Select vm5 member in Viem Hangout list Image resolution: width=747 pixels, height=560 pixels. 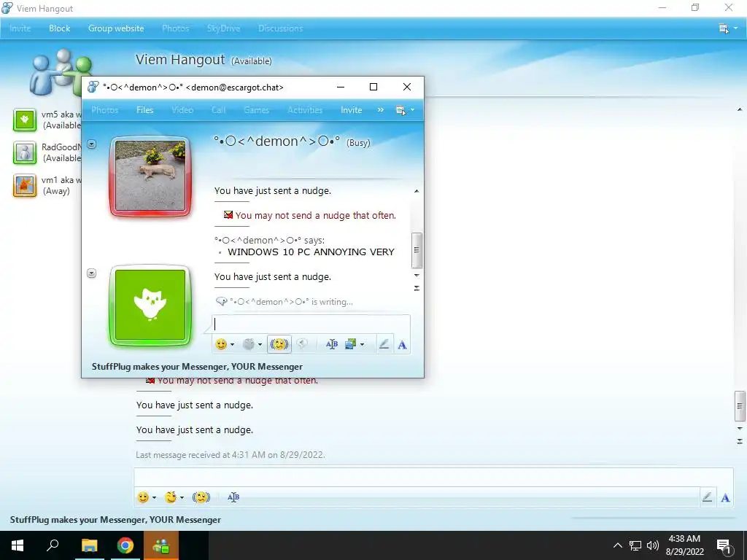pyautogui.click(x=46, y=120)
